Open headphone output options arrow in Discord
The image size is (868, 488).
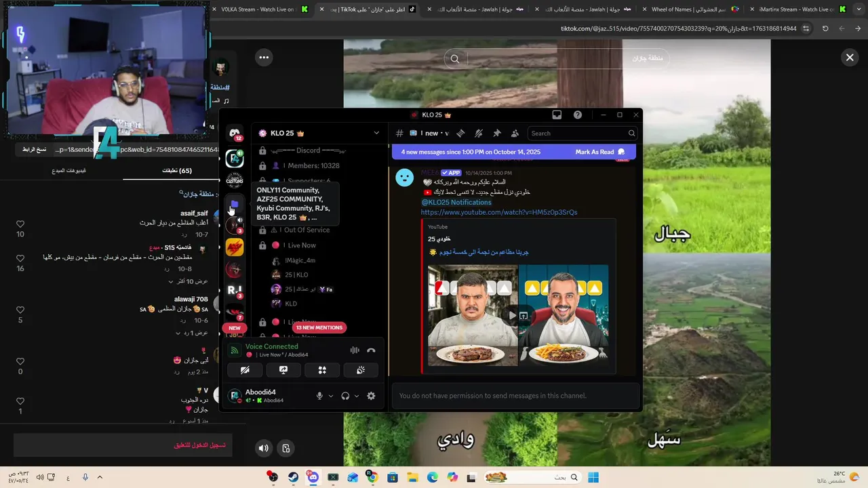pos(357,396)
